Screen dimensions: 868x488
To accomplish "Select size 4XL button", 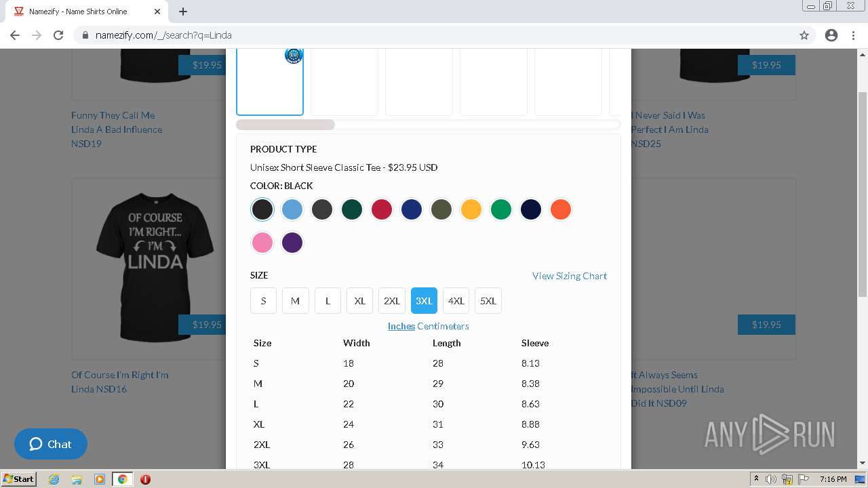I will pos(456,301).
